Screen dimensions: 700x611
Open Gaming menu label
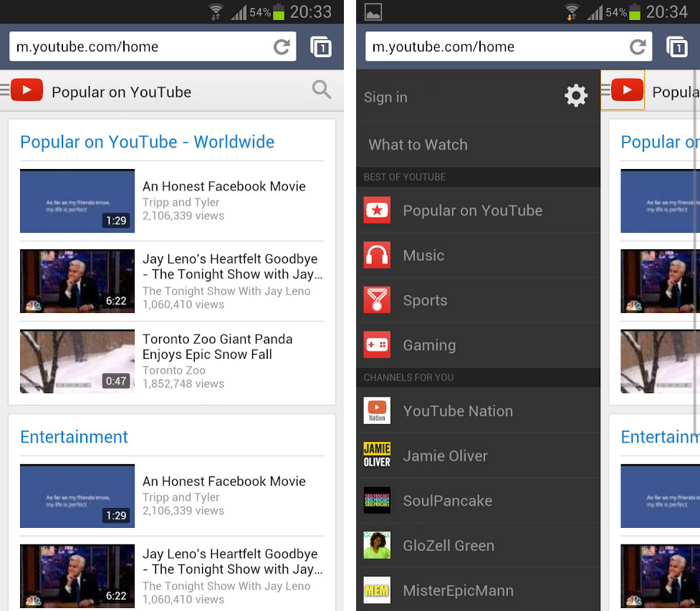[429, 345]
